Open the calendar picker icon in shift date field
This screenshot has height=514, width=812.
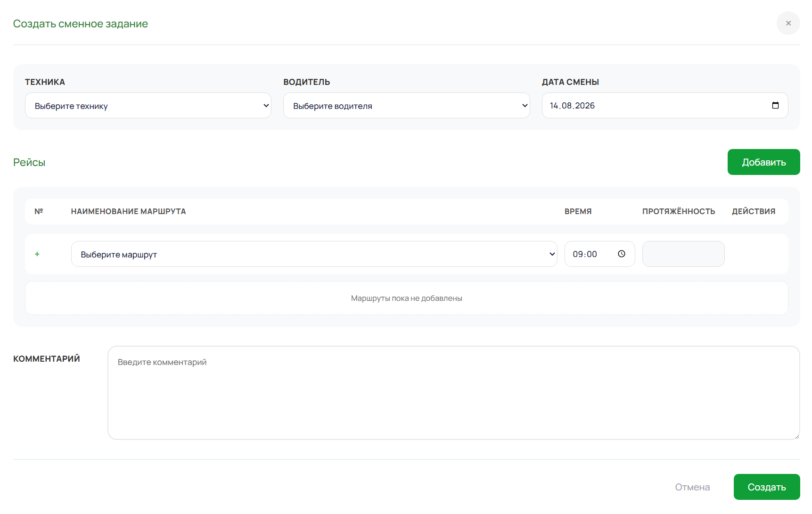pyautogui.click(x=775, y=105)
